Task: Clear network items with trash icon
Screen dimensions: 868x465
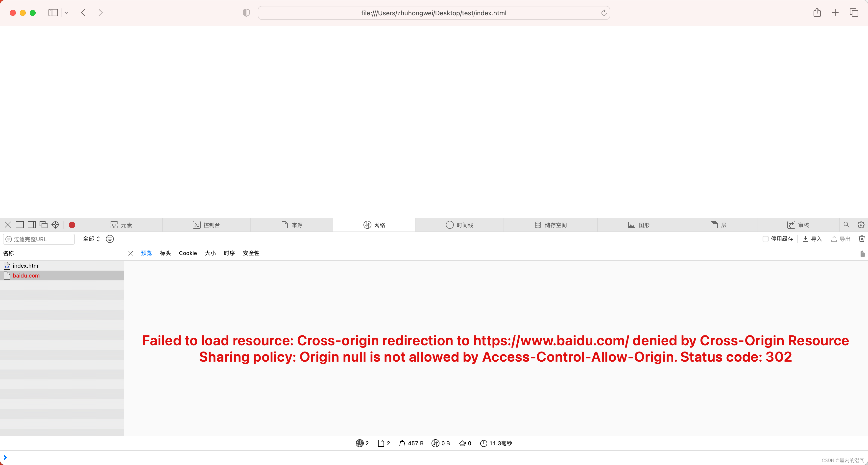Action: [862, 239]
